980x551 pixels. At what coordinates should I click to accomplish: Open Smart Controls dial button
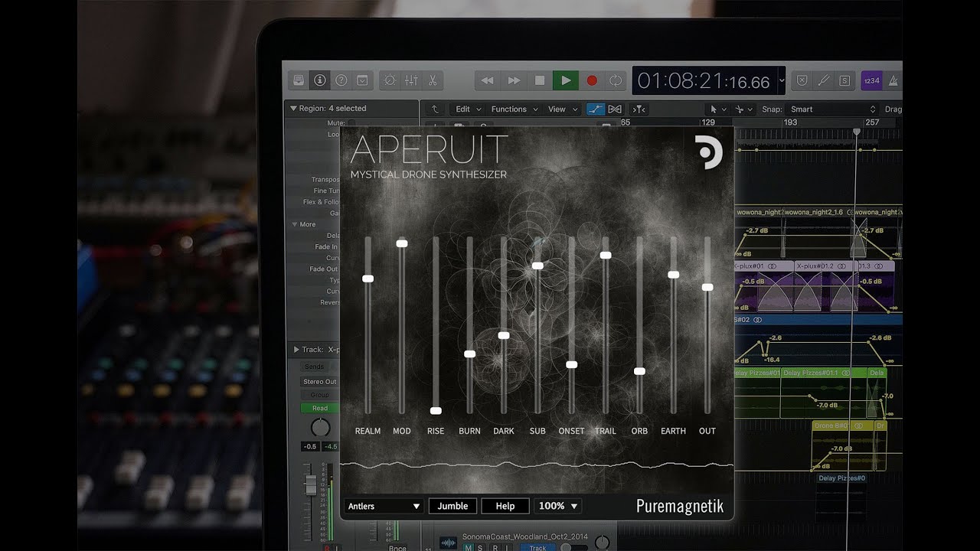click(390, 80)
